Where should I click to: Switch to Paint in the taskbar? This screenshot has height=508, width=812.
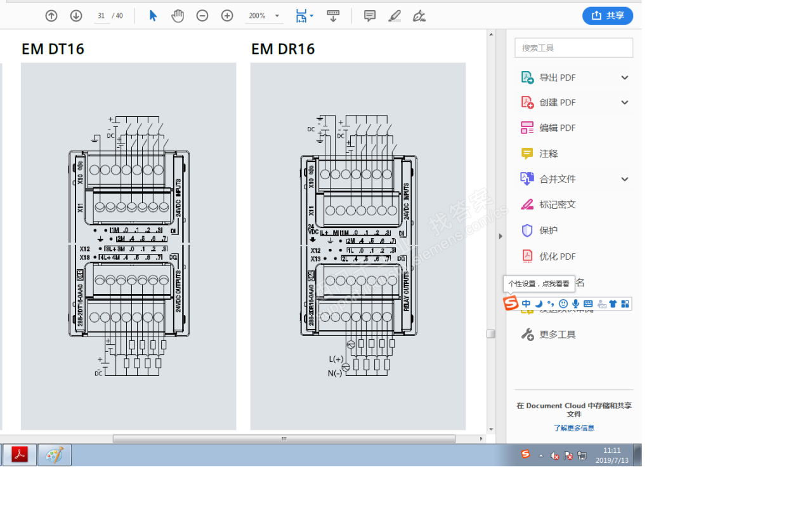point(55,455)
